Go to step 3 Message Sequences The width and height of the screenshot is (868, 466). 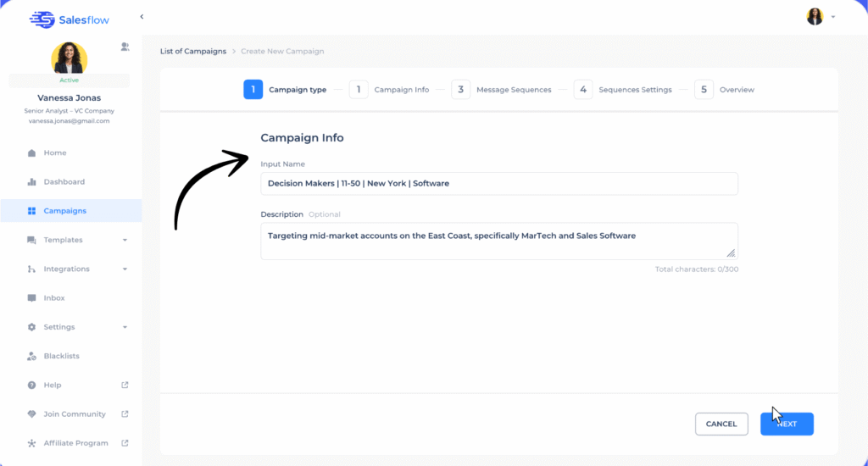[503, 90]
